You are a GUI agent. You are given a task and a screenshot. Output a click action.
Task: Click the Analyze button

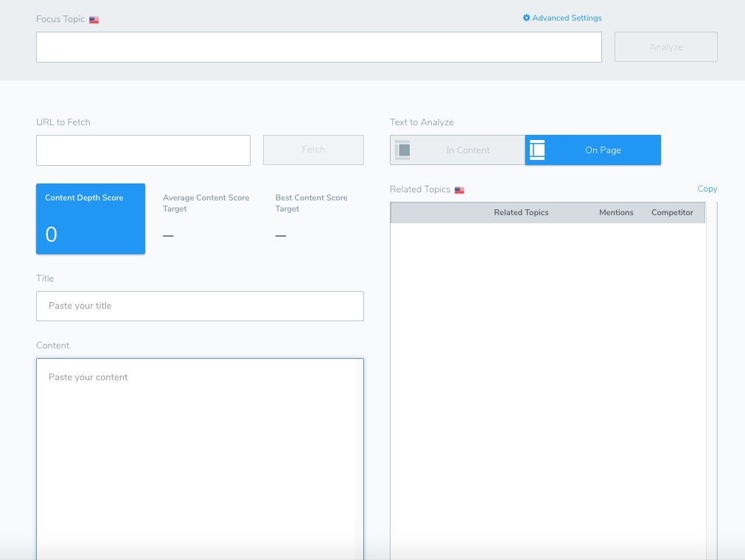pyautogui.click(x=665, y=47)
